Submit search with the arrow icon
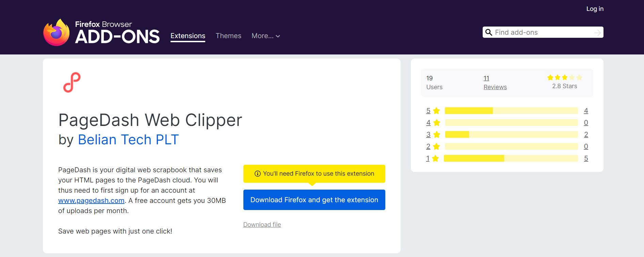Screen dimensions: 644x257 click(x=597, y=32)
